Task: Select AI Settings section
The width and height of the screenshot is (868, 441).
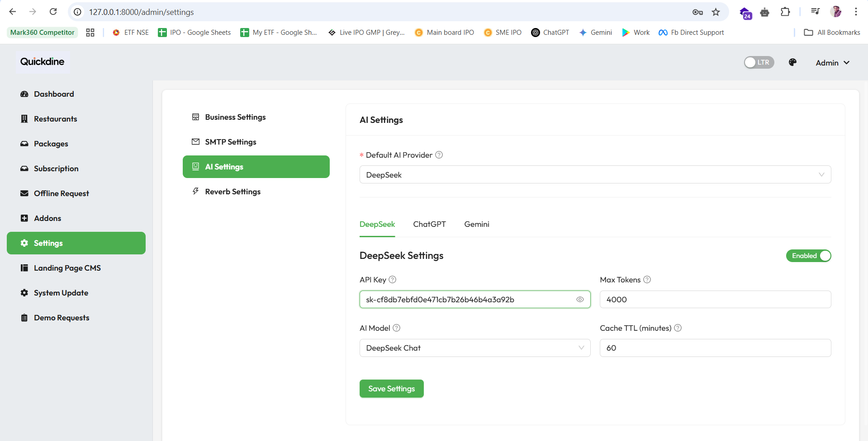Action: pos(256,167)
